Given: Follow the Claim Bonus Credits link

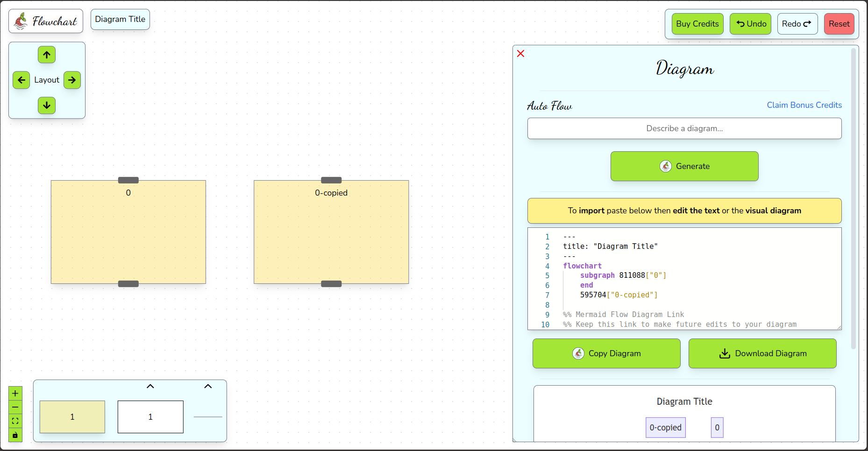Looking at the screenshot, I should 804,105.
